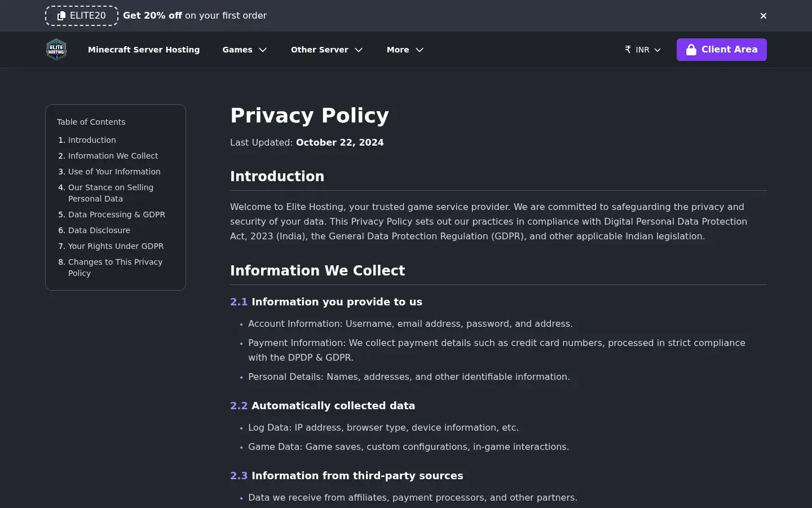Click the October 22, 2024 date
The width and height of the screenshot is (812, 508).
point(339,142)
